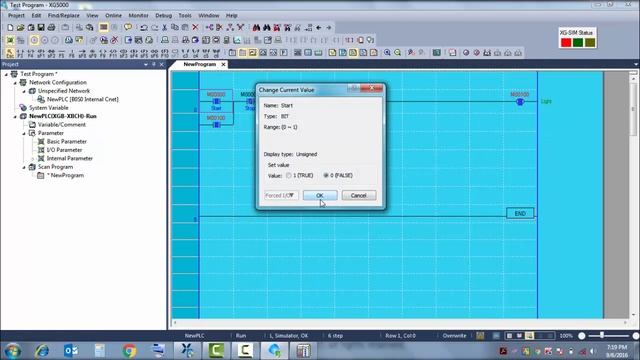Image resolution: width=640 pixels, height=360 pixels.
Task: Select Variable/Comment in project tree
Action: coord(62,125)
